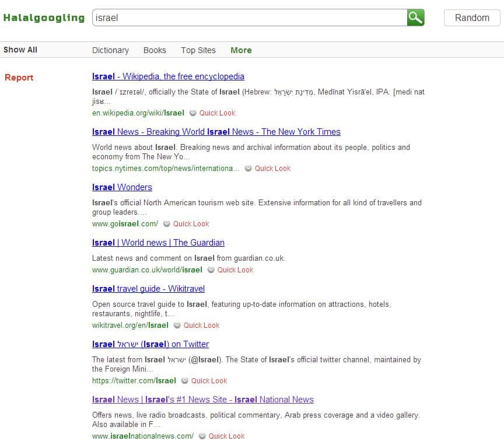The width and height of the screenshot is (504, 448).
Task: Select the Top Sites tab
Action: coord(198,50)
